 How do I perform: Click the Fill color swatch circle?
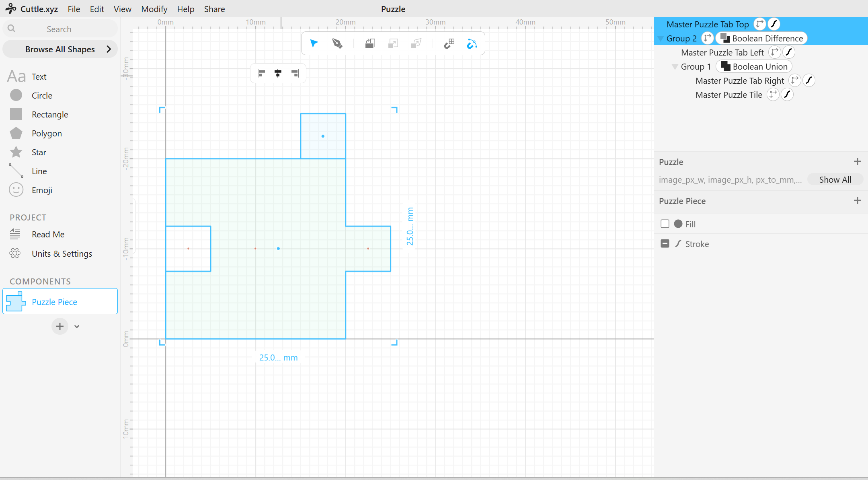coord(678,224)
